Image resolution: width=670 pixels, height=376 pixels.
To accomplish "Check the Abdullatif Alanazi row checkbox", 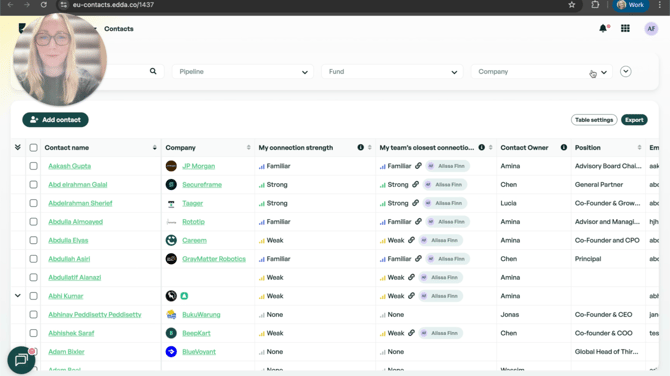I will (x=33, y=277).
